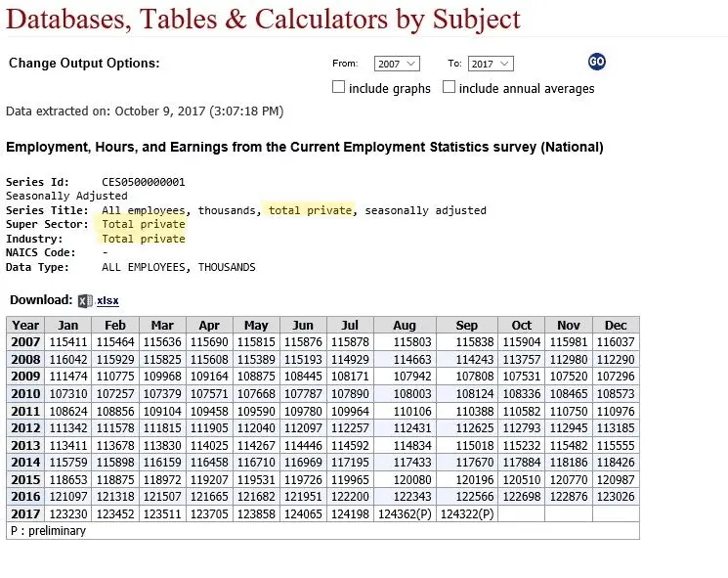Click the 2007 row header
This screenshot has height=578, width=728.
click(25, 342)
